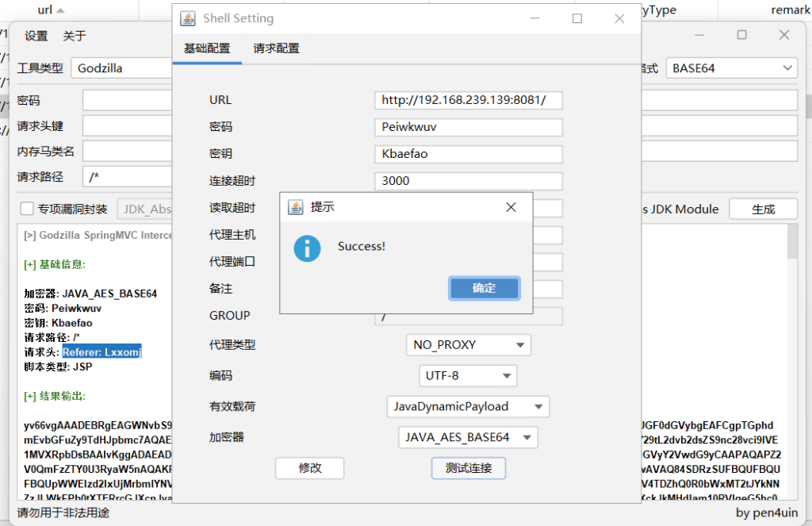The height and width of the screenshot is (526, 812).
Task: Click the Java icon in Shell Setting title bar
Action: click(x=188, y=18)
